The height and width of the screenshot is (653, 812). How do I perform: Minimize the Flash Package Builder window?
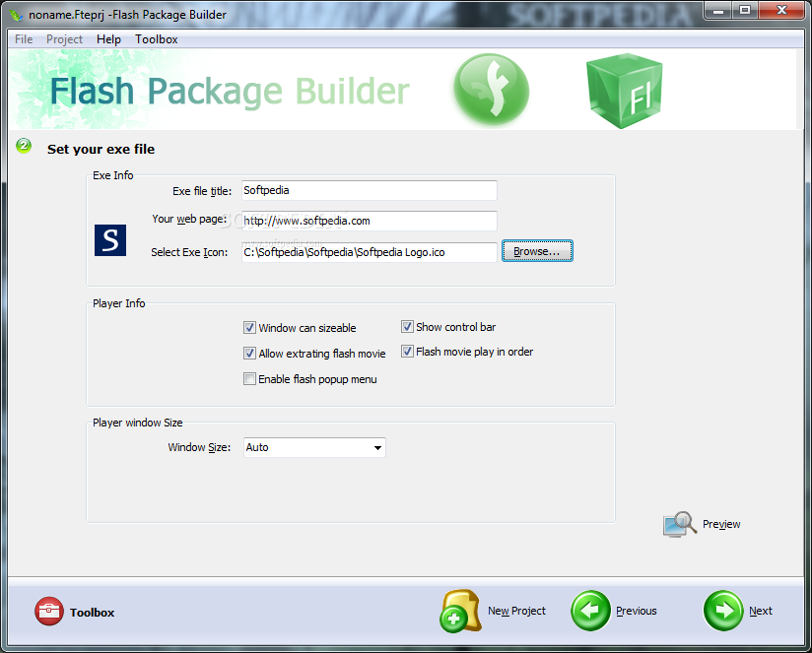[x=718, y=11]
